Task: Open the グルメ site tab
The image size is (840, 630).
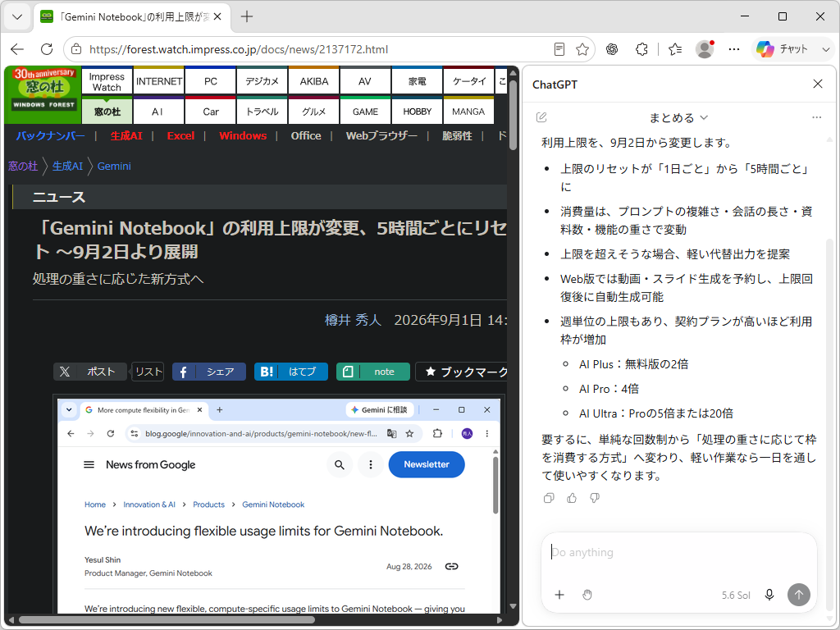Action: pyautogui.click(x=314, y=112)
